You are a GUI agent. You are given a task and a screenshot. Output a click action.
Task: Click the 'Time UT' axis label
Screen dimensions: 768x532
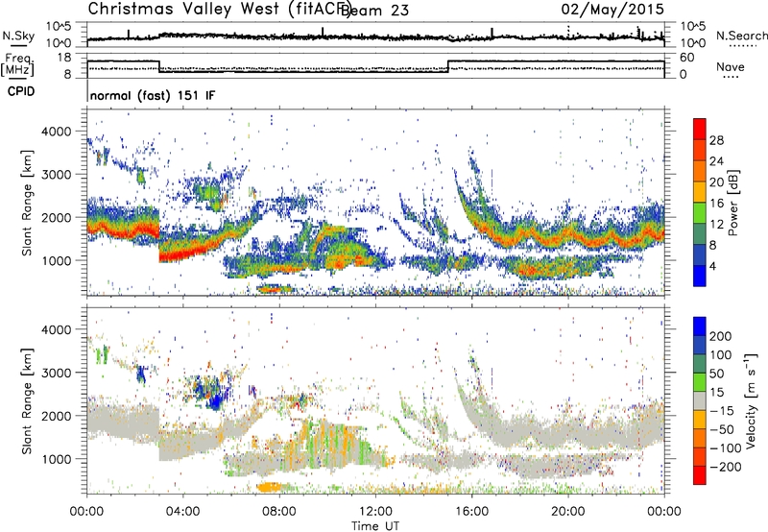pos(375,525)
